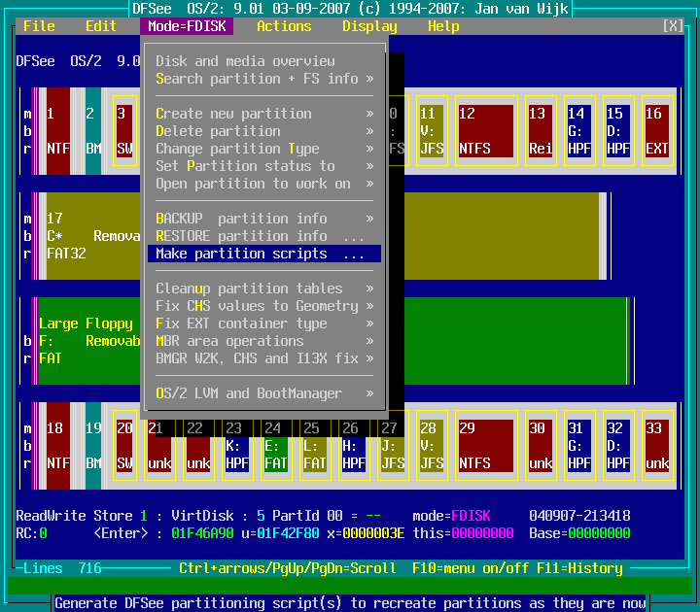The image size is (700, 612).
Task: Click partition 24 FAT block E:
Action: tap(276, 445)
